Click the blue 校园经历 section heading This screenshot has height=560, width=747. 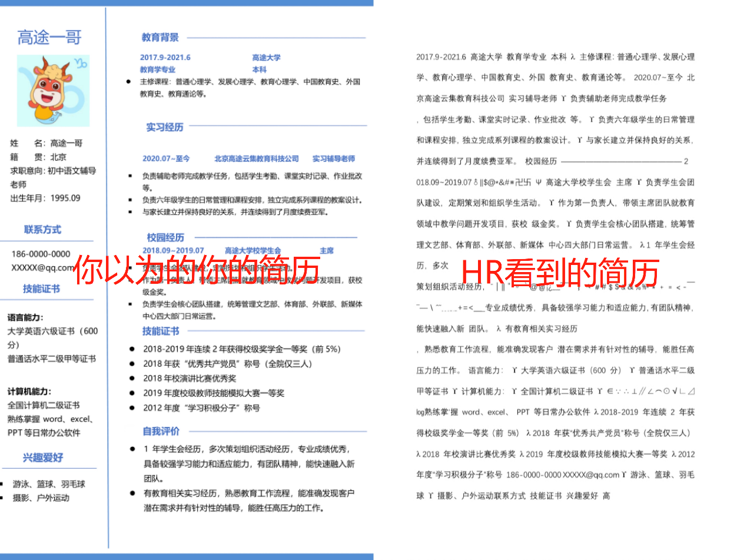click(x=165, y=238)
